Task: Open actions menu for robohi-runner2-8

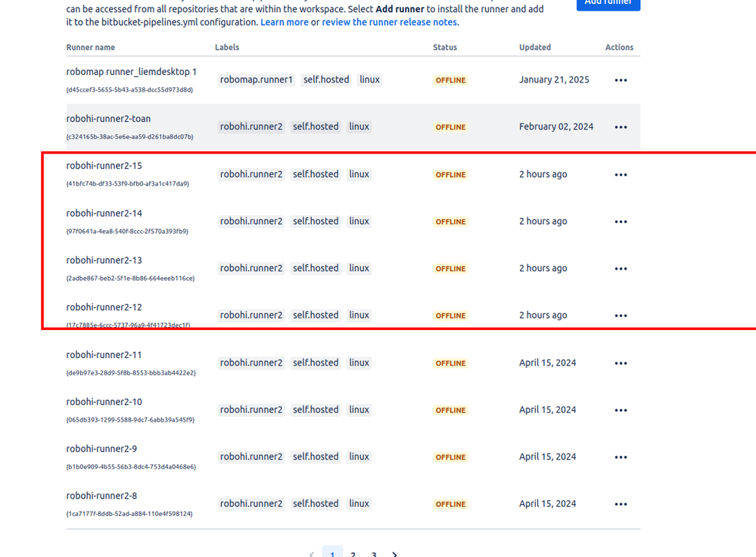Action: (x=621, y=504)
